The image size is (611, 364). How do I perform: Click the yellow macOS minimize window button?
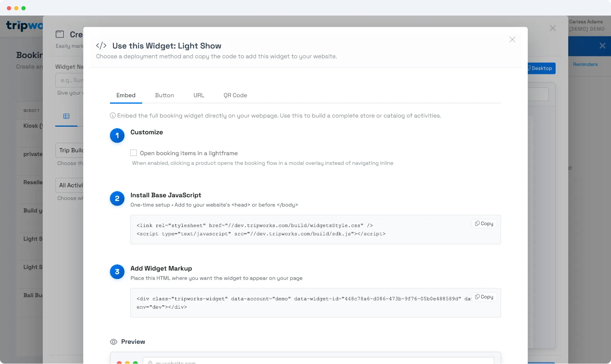pyautogui.click(x=16, y=8)
